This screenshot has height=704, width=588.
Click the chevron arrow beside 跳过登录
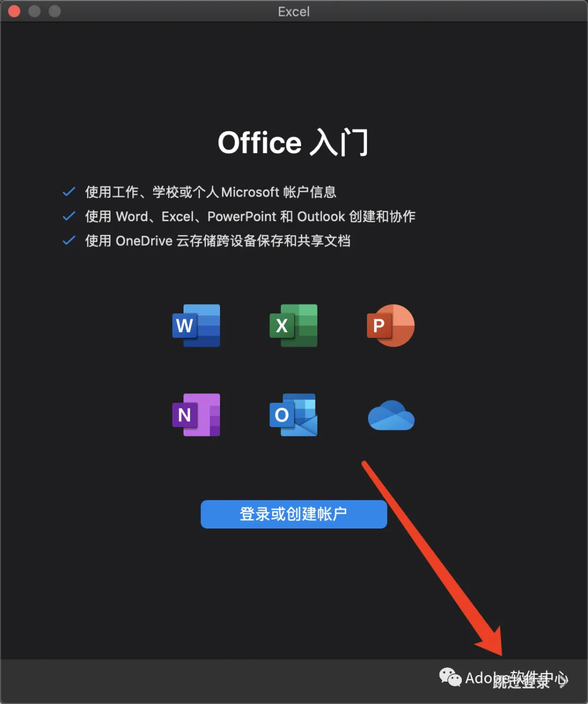(563, 681)
